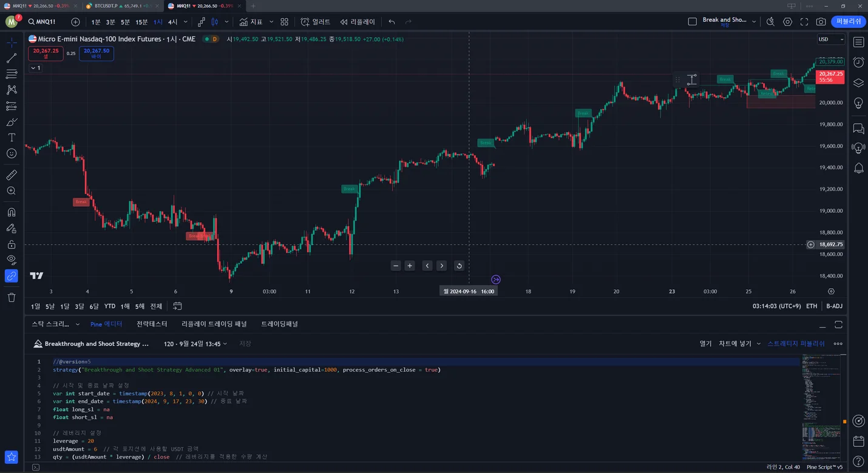Open the ideas lightbulb panel
The height and width of the screenshot is (473, 868).
[x=858, y=103]
